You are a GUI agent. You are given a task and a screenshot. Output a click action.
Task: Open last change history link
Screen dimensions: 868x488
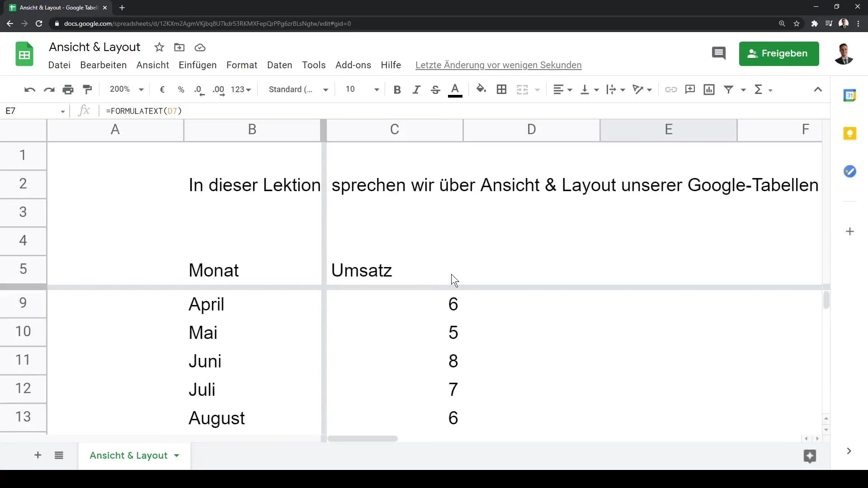coord(498,65)
